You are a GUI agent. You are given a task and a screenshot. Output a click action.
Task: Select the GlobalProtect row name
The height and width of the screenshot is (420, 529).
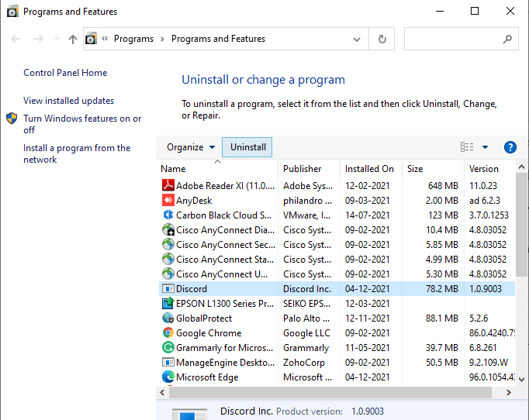point(204,318)
